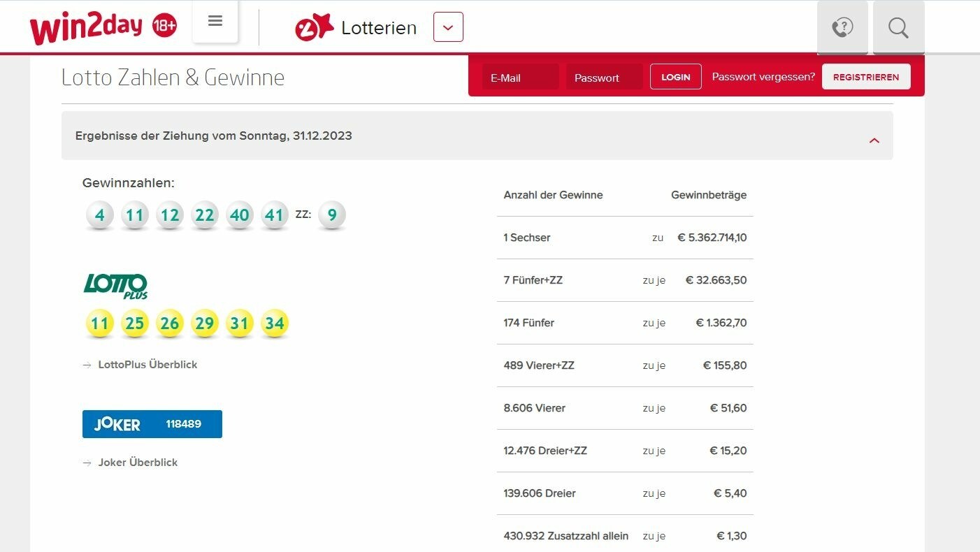The height and width of the screenshot is (552, 980).
Task: Click Joker Überblick link
Action: [137, 462]
